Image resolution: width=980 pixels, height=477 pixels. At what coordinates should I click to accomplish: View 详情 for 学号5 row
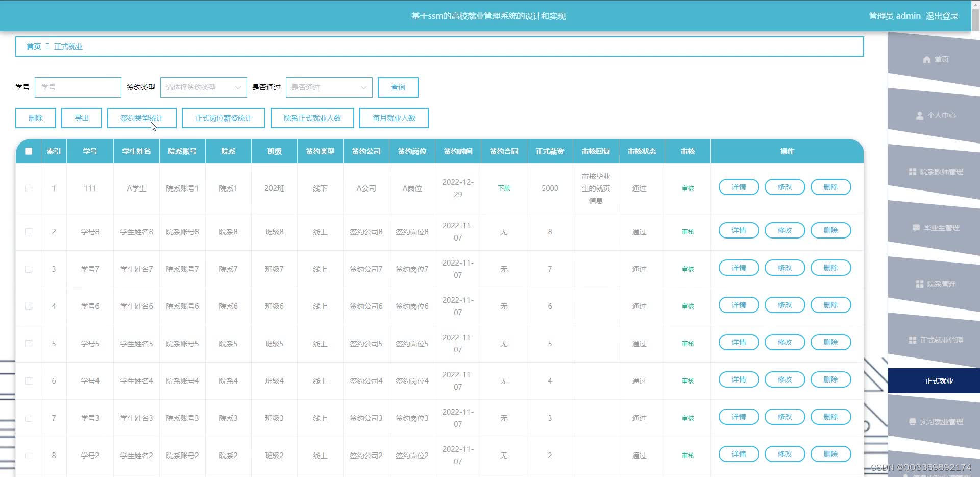[x=739, y=342]
